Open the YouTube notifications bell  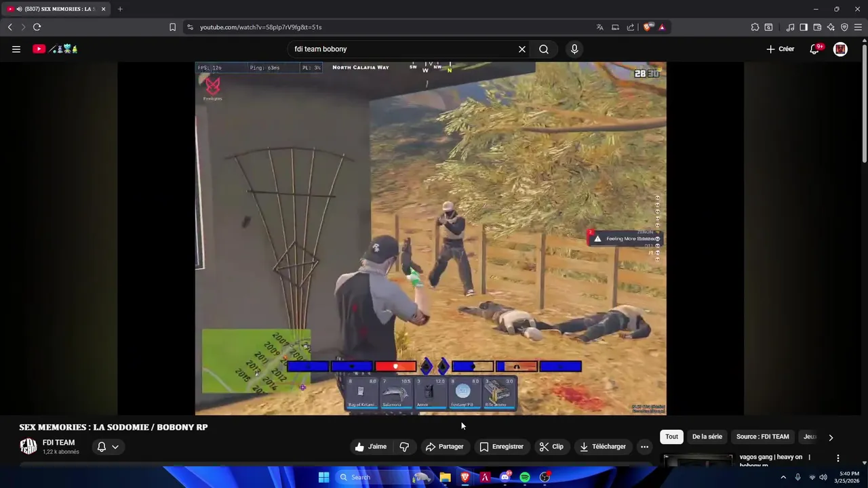[x=815, y=49]
